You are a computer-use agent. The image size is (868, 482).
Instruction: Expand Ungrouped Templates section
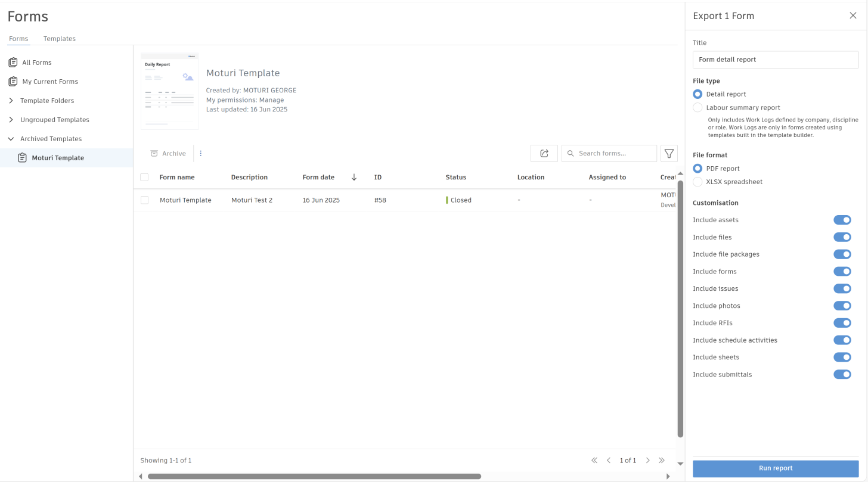(x=11, y=120)
